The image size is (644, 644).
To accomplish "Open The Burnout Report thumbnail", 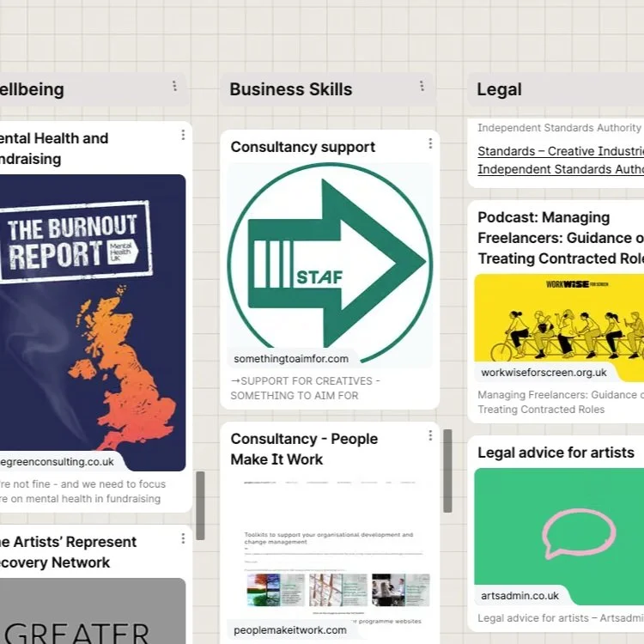I will [x=93, y=322].
